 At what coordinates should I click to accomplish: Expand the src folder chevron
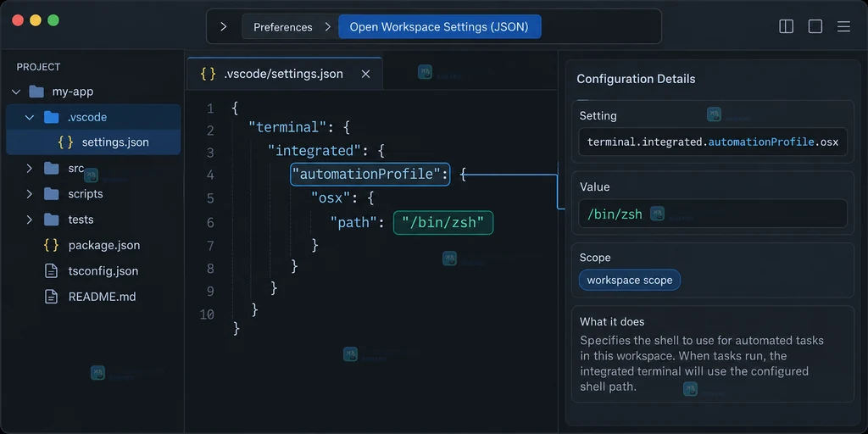(x=30, y=169)
